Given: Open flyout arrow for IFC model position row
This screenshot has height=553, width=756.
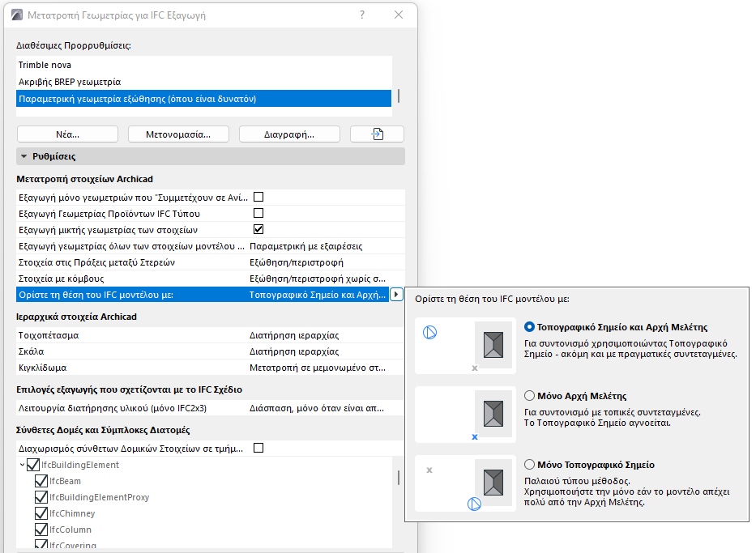Looking at the screenshot, I should pos(396,295).
